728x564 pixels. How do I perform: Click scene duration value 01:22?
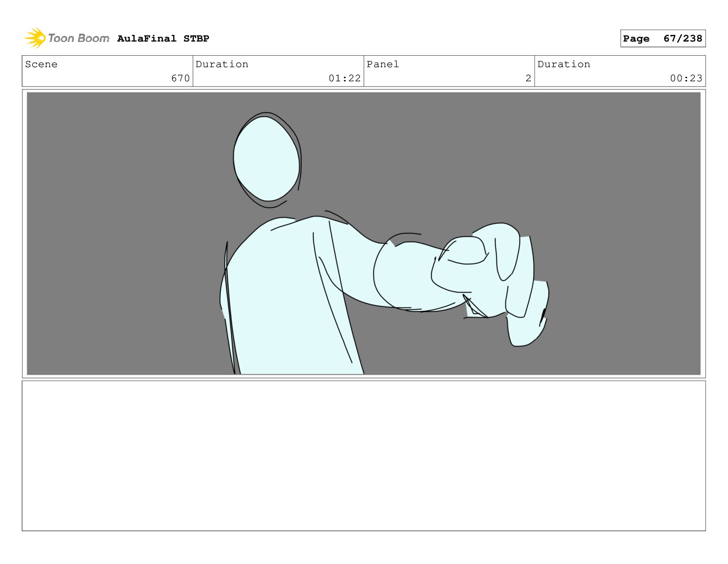click(345, 78)
